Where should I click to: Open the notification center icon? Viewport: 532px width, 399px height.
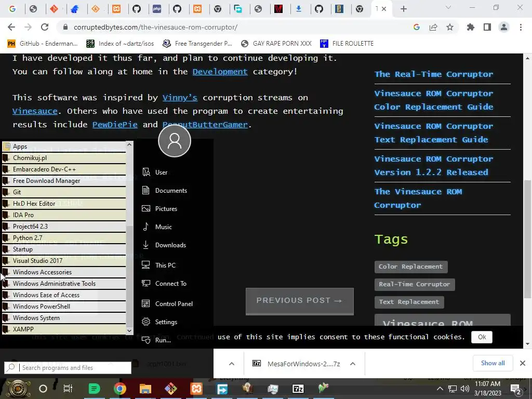[516, 389]
